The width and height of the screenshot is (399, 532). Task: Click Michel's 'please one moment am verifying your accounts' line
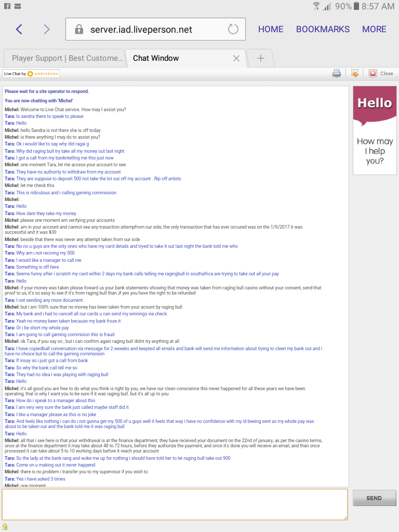[x=60, y=220]
